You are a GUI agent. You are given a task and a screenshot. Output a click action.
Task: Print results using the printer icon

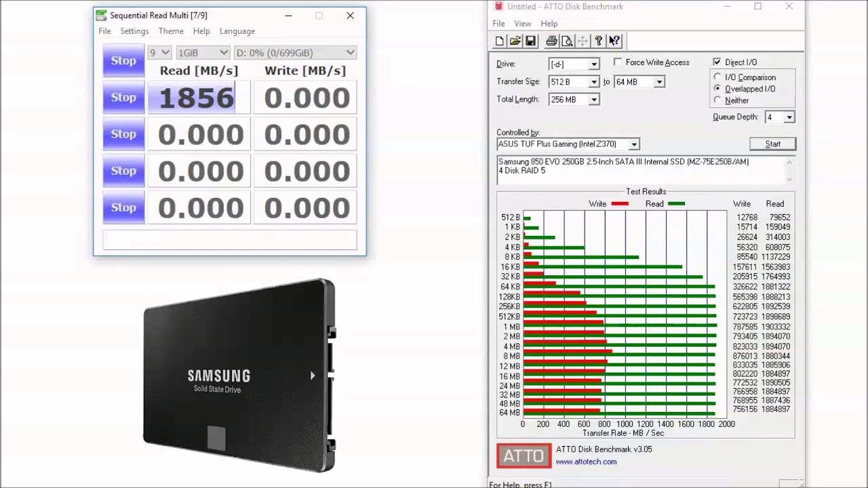click(551, 41)
